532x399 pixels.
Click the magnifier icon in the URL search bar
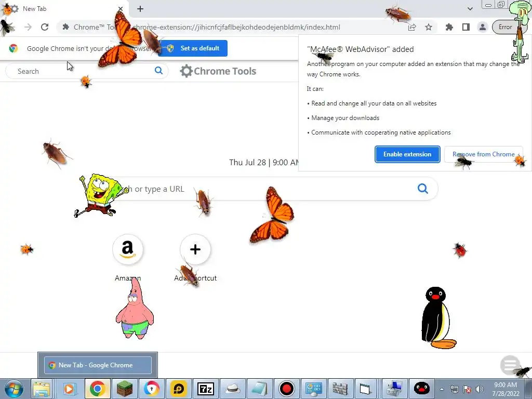coord(423,188)
